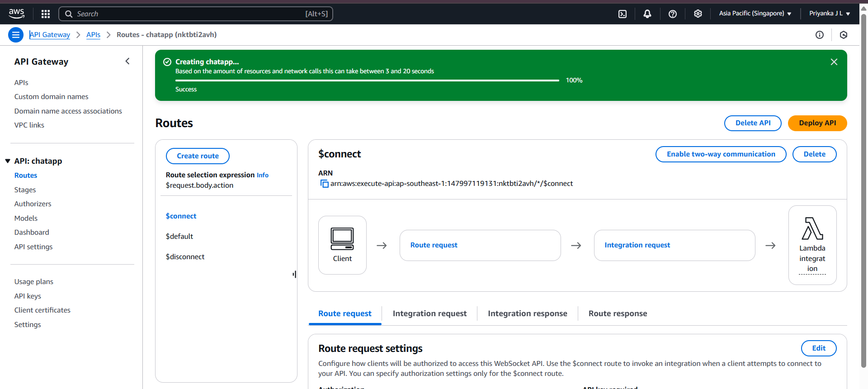Open the hexagon console tool icon beside info
This screenshot has width=868, height=389.
(x=844, y=35)
